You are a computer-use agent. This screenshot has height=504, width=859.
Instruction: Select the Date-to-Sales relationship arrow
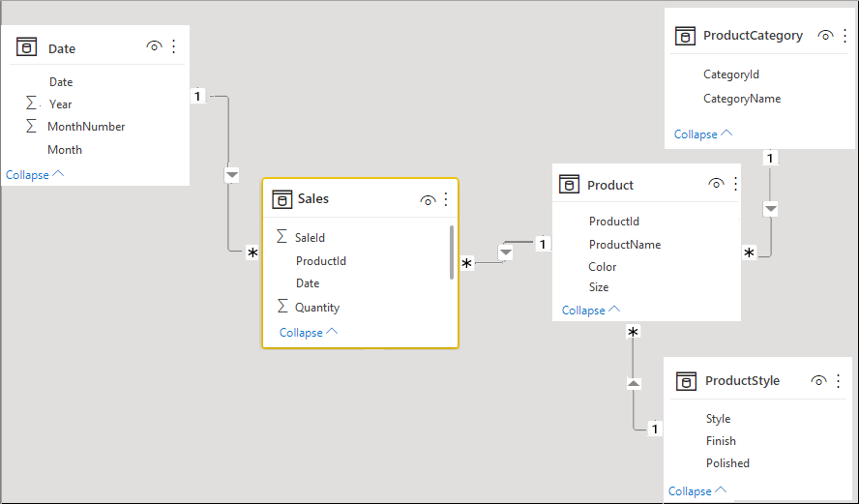pos(231,175)
